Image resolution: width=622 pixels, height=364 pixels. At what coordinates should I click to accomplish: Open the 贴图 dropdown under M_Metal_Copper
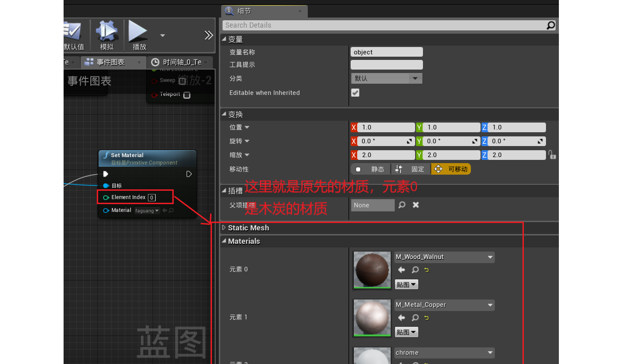pyautogui.click(x=406, y=332)
